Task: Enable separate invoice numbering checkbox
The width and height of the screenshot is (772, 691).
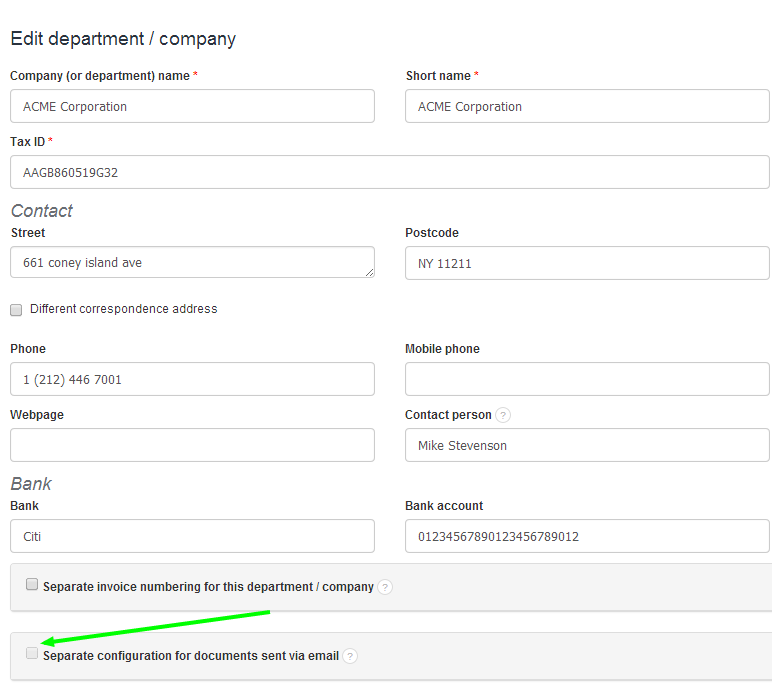Action: pos(32,584)
